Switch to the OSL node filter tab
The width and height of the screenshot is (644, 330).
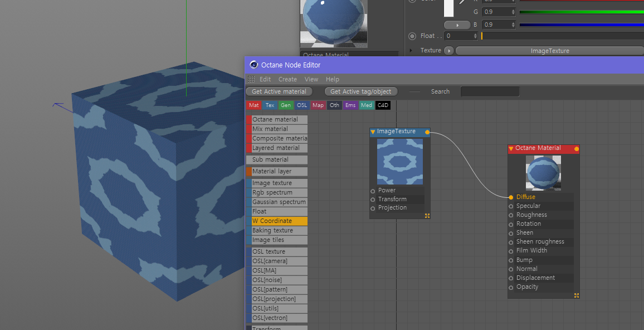point(302,105)
